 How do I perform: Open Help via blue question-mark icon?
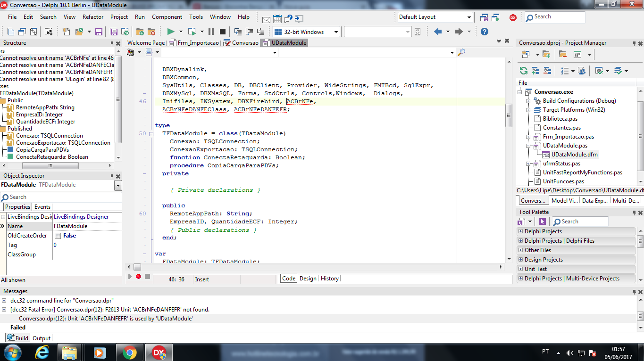tap(484, 32)
